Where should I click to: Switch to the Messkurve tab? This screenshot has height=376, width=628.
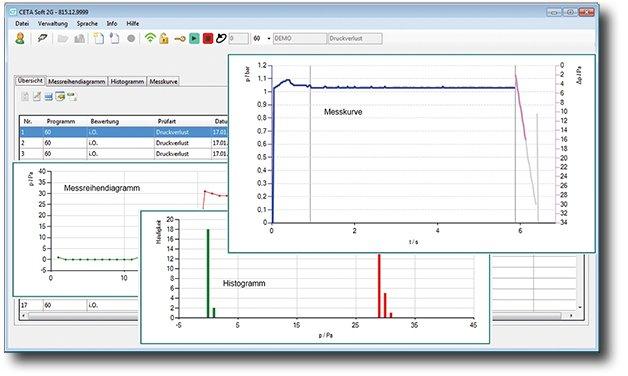click(163, 81)
